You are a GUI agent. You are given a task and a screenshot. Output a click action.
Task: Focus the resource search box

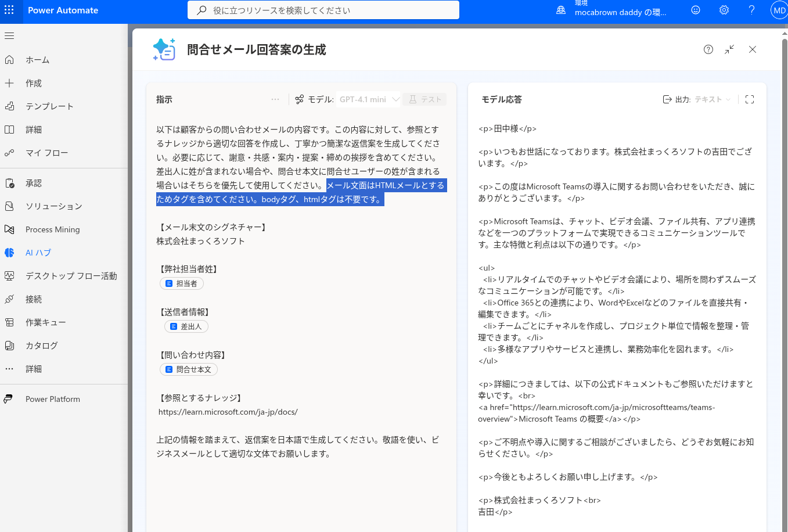pyautogui.click(x=323, y=10)
